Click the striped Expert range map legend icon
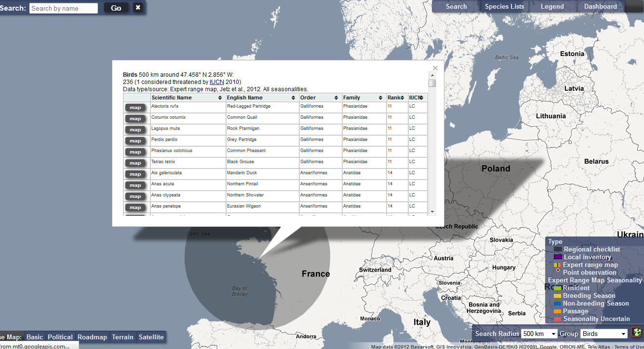This screenshot has height=349, width=644. (558, 265)
